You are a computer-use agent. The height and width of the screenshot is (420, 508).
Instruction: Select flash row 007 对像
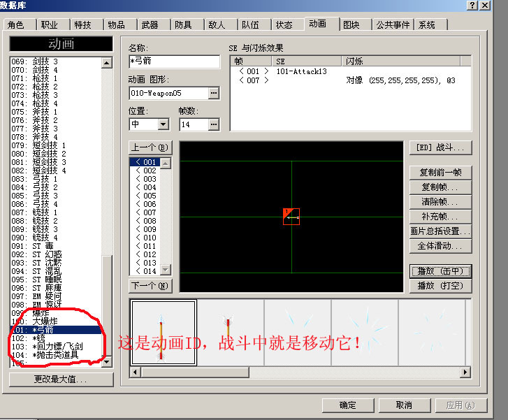coord(350,80)
